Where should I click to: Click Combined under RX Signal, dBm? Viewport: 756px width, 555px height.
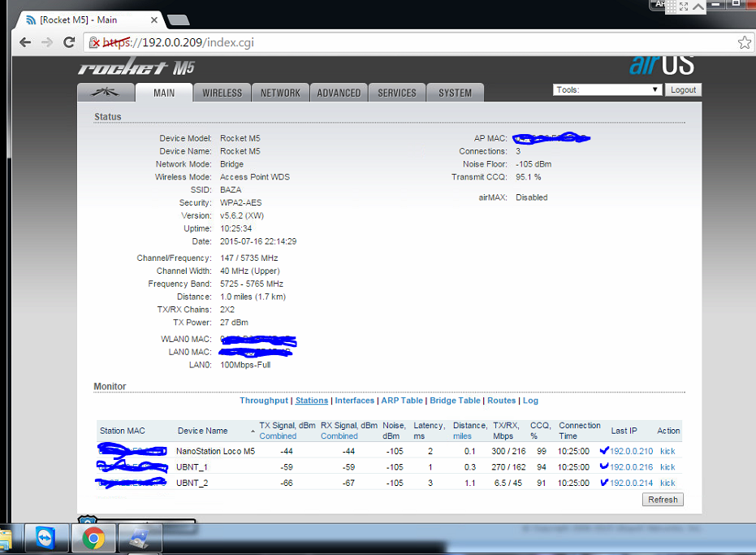tap(339, 436)
